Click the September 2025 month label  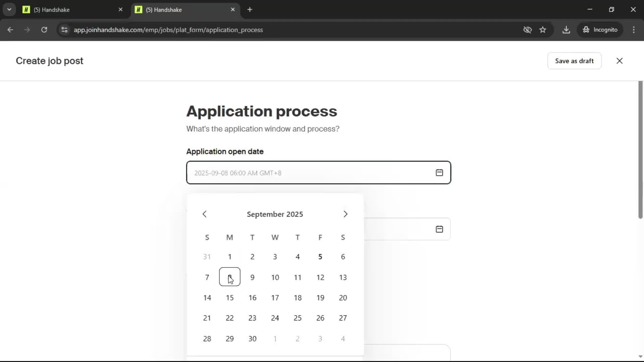(x=275, y=214)
